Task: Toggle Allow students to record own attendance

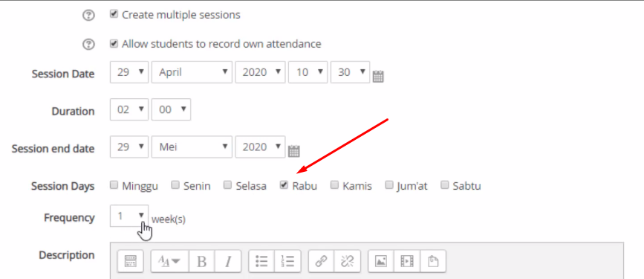Action: tap(114, 43)
